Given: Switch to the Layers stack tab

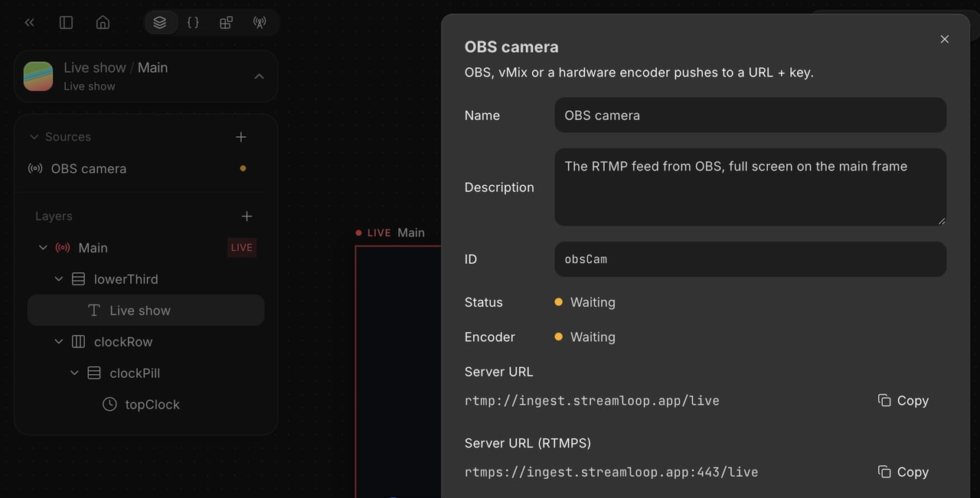Looking at the screenshot, I should click(160, 22).
